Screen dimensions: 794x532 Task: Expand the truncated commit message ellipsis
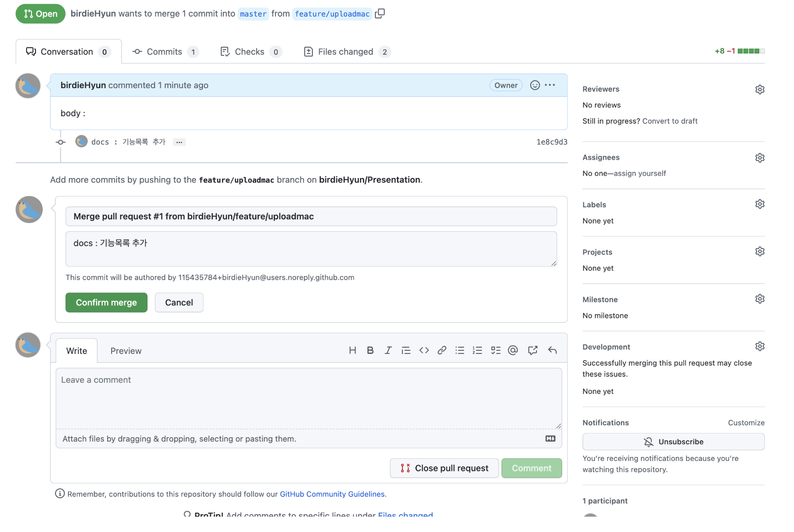coord(179,142)
